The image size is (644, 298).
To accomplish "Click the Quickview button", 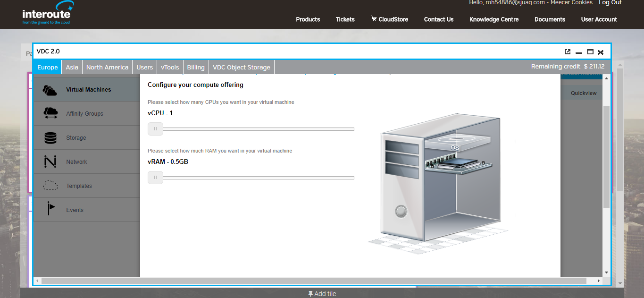I will tap(584, 93).
